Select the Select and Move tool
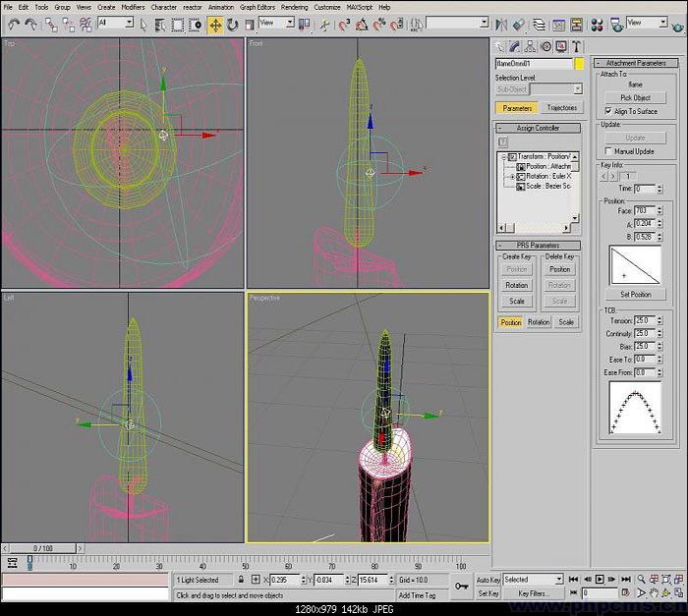The height and width of the screenshot is (616, 688). (215, 25)
